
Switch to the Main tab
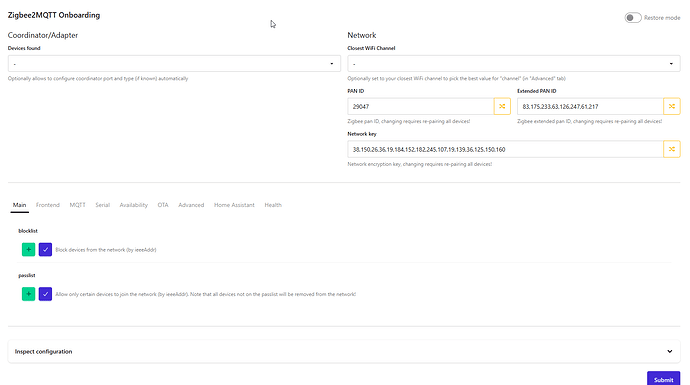[x=19, y=205]
